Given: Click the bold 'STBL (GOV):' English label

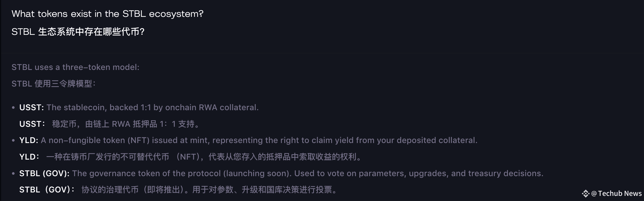Looking at the screenshot, I should (44, 173).
